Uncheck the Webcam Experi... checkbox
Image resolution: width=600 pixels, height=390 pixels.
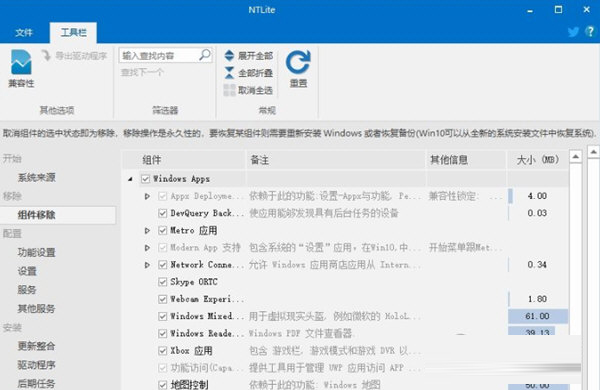pos(163,299)
